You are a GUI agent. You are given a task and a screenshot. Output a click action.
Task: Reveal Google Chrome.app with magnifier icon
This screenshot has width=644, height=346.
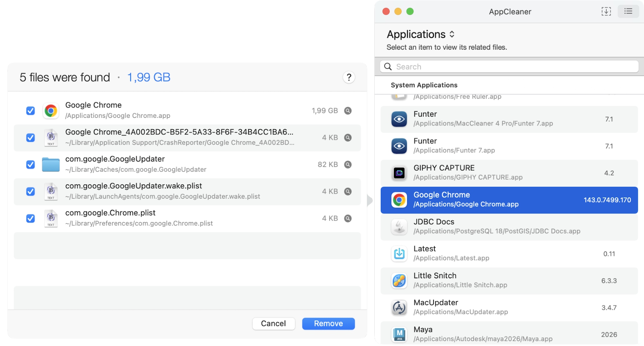click(x=348, y=111)
